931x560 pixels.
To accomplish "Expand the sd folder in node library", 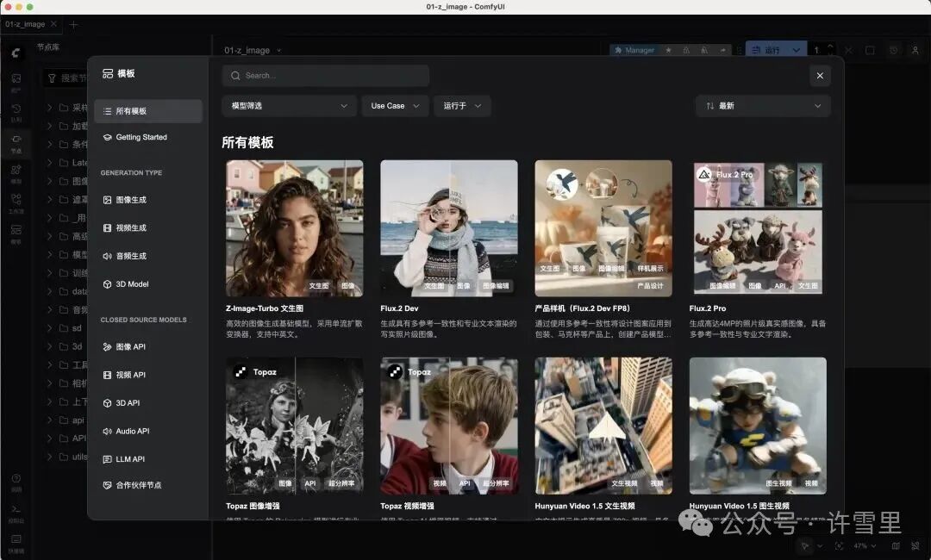I will click(50, 328).
